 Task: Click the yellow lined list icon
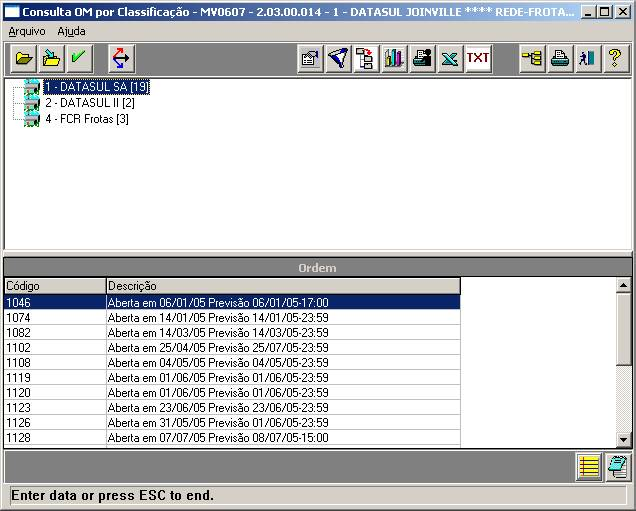[x=589, y=468]
